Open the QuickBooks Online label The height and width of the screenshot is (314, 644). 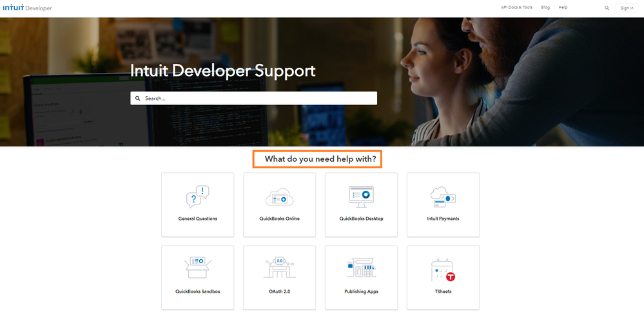pos(279,219)
